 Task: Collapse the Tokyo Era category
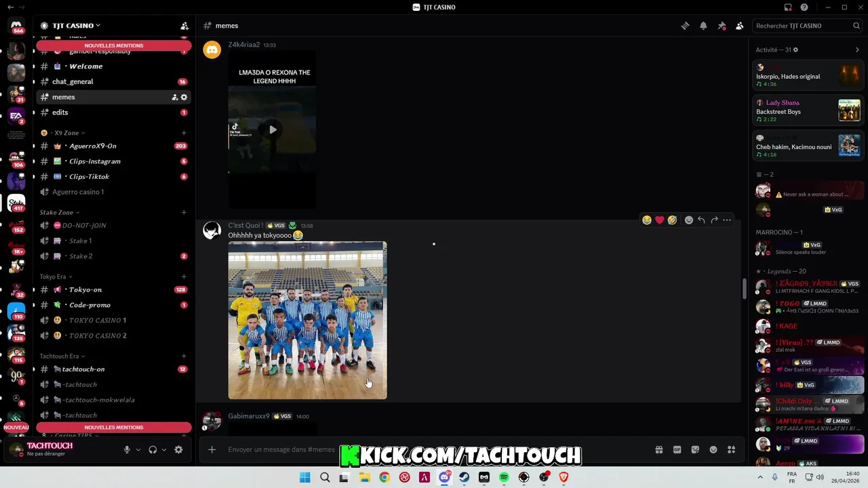[56, 277]
